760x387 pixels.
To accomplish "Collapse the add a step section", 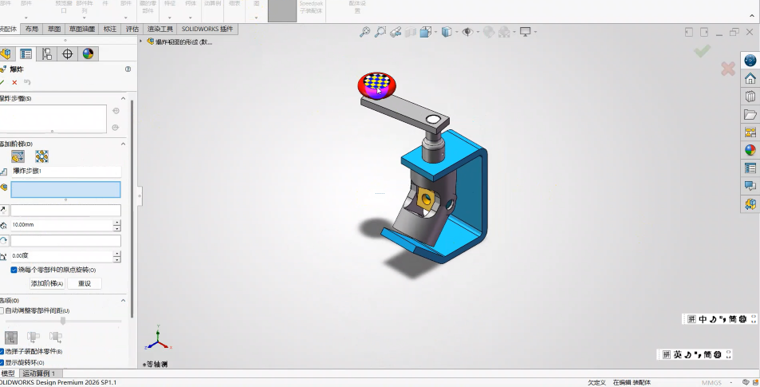I will click(123, 144).
